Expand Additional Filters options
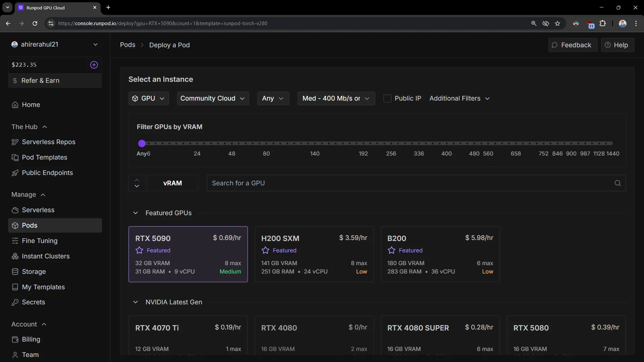 tap(460, 99)
